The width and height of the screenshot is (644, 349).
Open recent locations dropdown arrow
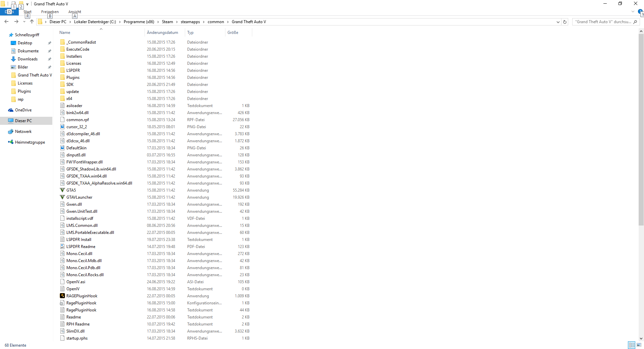(24, 22)
